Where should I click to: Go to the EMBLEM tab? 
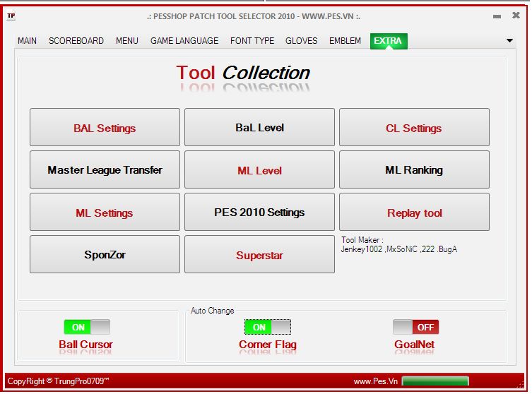pos(345,41)
